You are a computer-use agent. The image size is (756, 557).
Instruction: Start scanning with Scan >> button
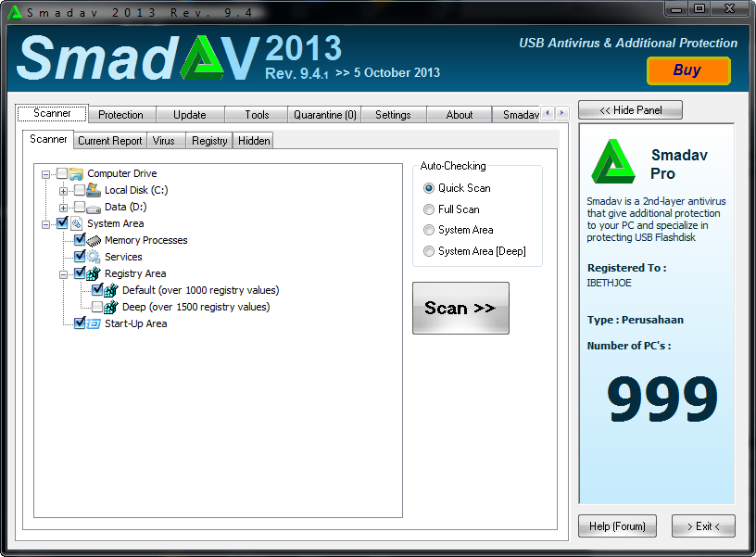click(x=460, y=309)
